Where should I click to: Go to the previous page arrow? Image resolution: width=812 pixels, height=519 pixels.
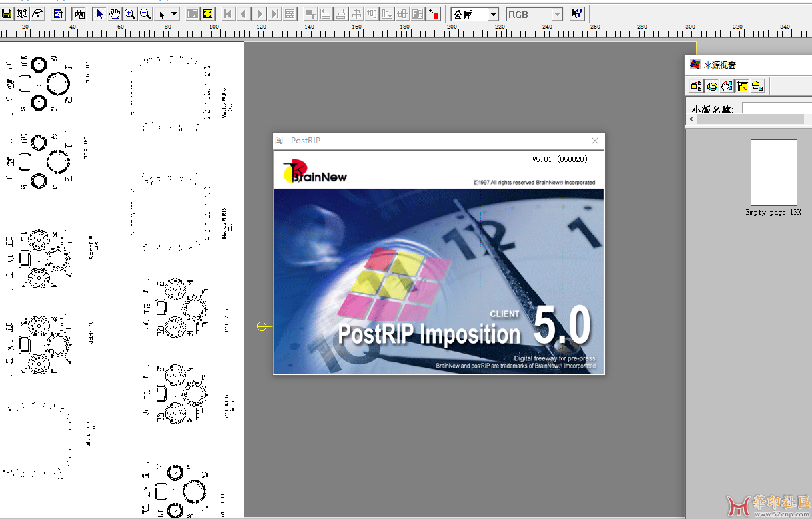(244, 13)
